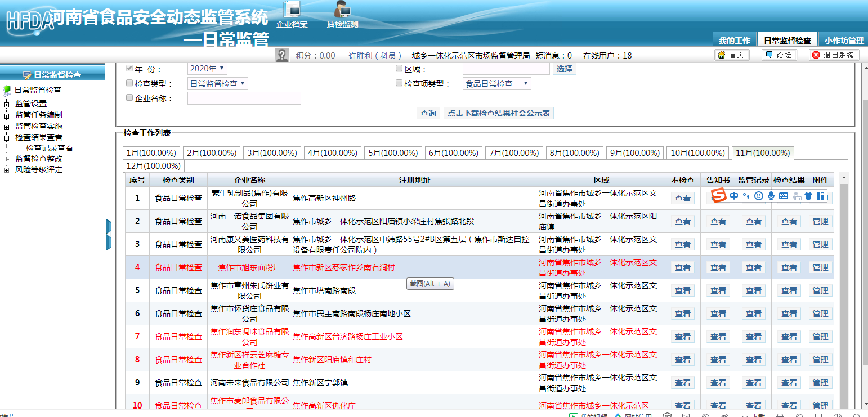Click 检查结果 查看 for 焦作市旭东面粉厂 row

(789, 267)
